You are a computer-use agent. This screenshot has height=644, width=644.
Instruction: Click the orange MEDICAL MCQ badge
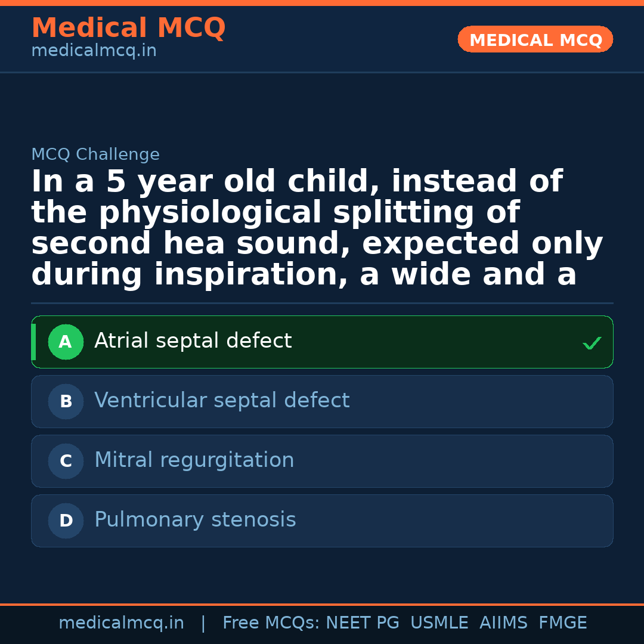(535, 39)
